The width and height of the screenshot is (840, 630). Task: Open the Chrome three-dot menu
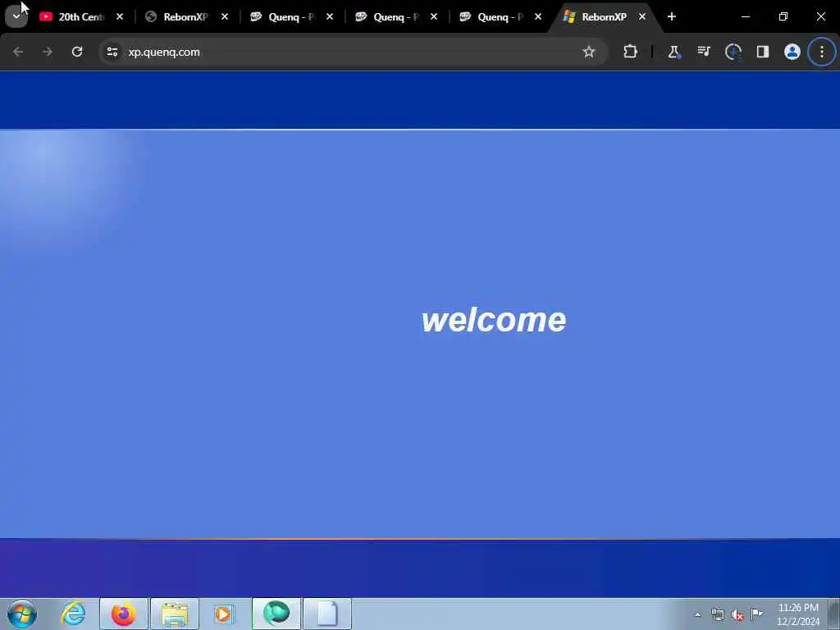822,52
